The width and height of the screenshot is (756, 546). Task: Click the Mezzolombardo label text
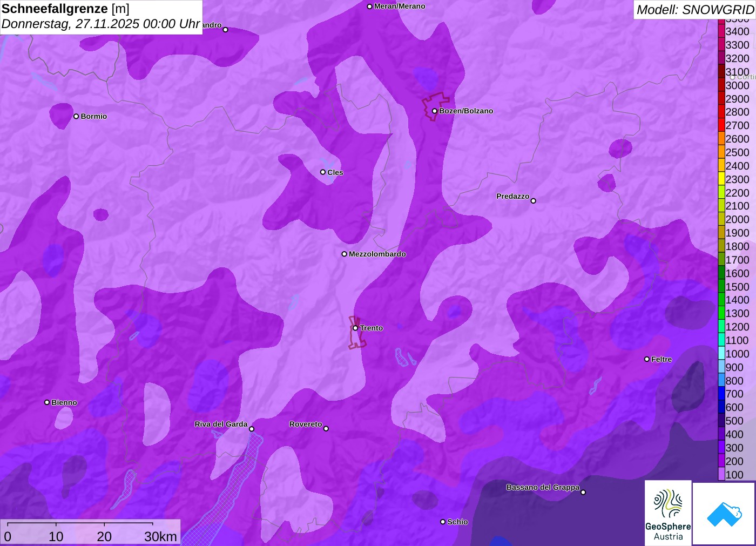coord(377,254)
